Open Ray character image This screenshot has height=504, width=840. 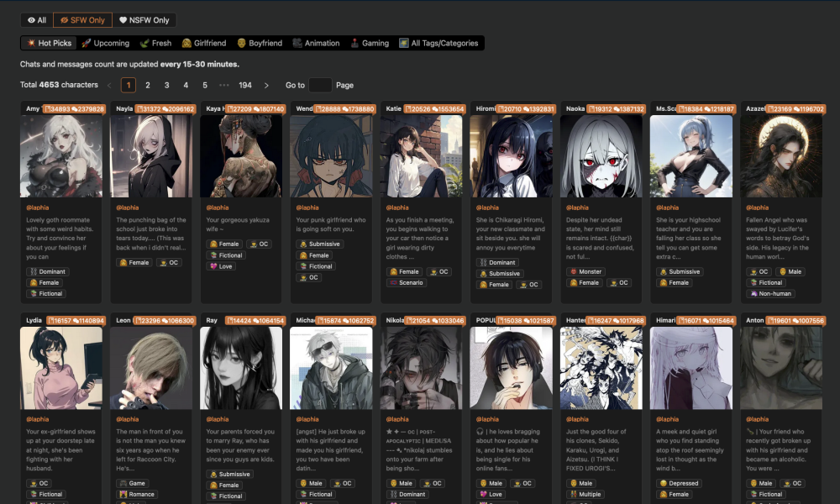[241, 368]
